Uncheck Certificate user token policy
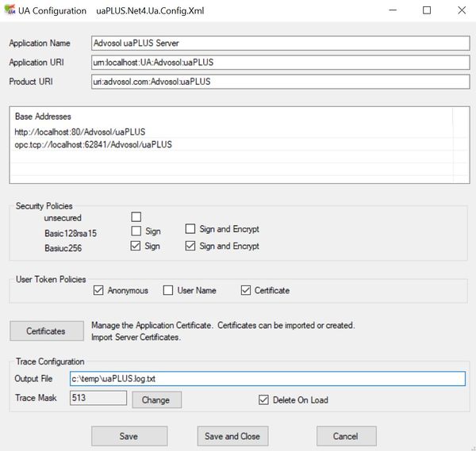476x451 pixels. [246, 291]
